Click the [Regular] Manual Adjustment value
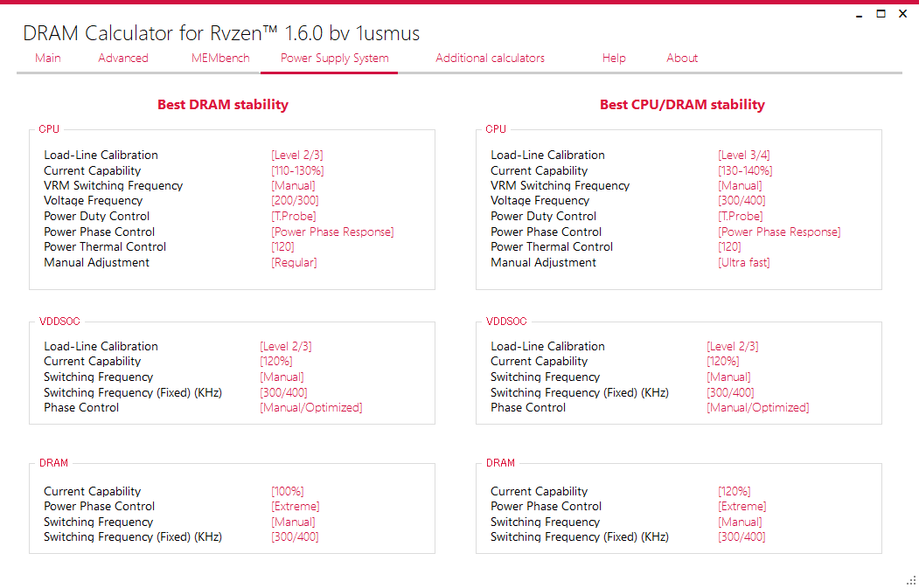 294,262
